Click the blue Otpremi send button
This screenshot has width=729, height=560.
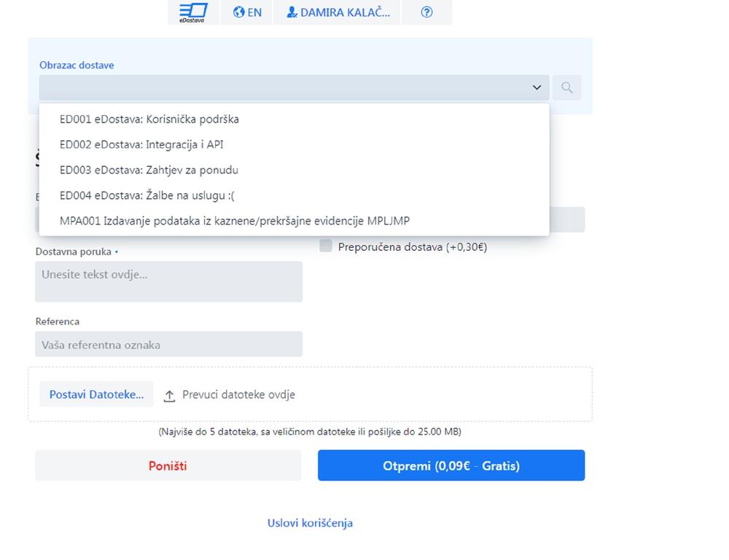[451, 465]
